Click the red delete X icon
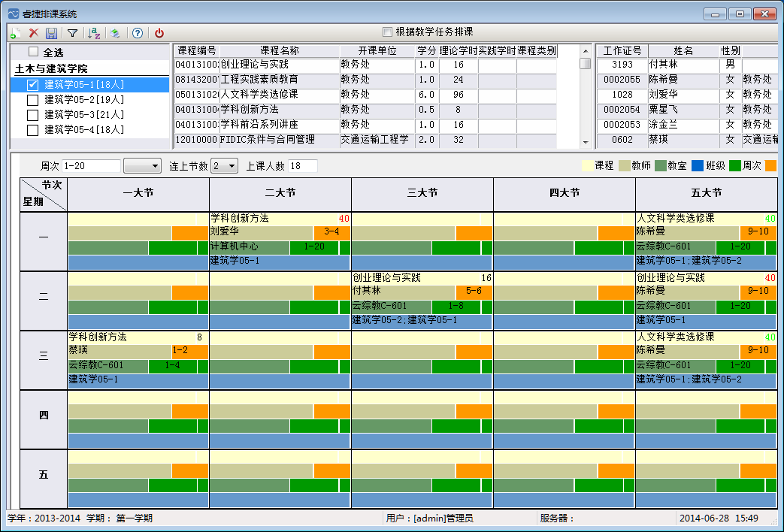The width and height of the screenshot is (784, 532). [34, 33]
